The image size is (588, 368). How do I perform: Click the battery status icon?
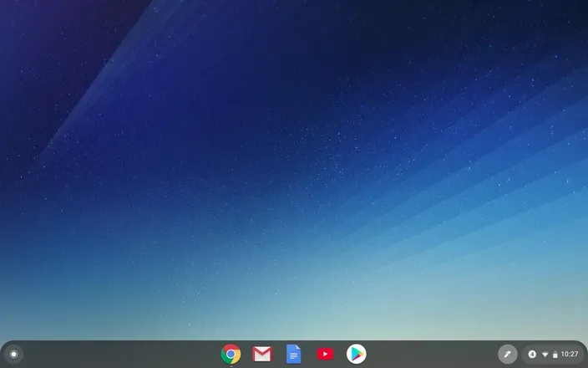(555, 355)
